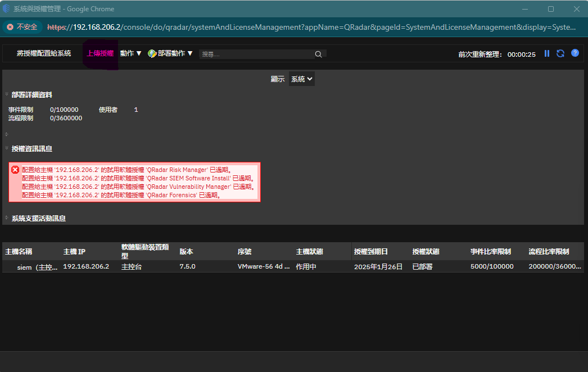Click the 上傳授權 button
Screen dimensions: 588x372
click(x=100, y=53)
